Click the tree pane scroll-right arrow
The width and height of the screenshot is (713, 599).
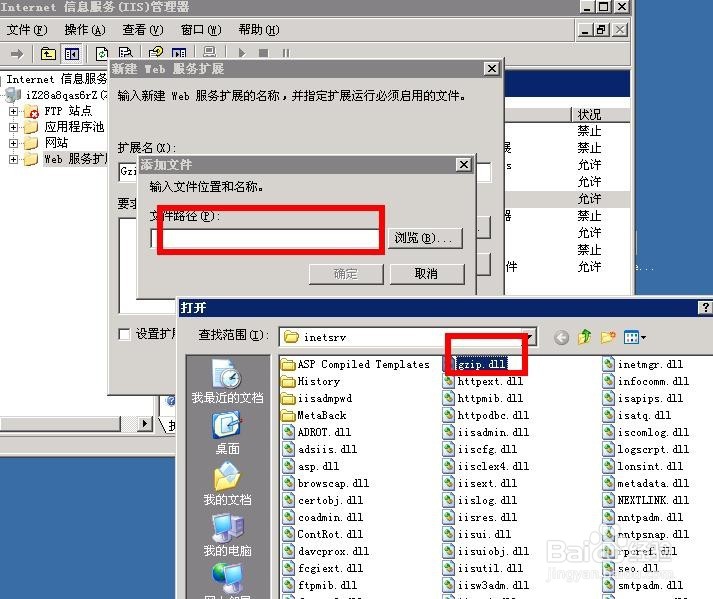pyautogui.click(x=145, y=424)
